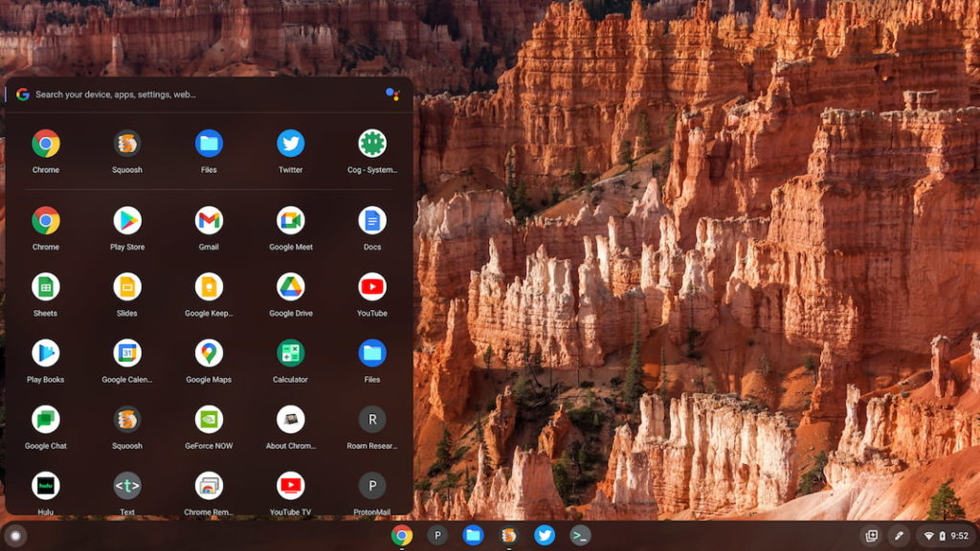Open Chrome Remote Desktop
The height and width of the screenshot is (551, 980).
point(209,485)
